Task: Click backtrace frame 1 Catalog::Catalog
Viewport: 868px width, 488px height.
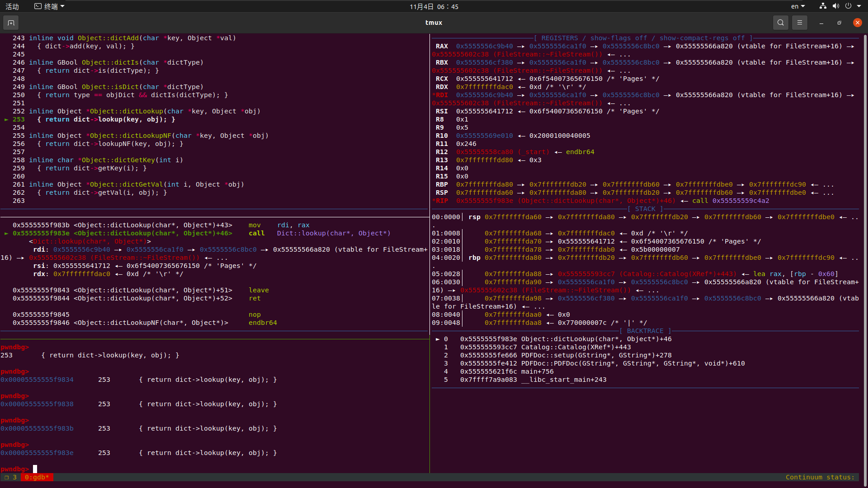Action: 537,347
